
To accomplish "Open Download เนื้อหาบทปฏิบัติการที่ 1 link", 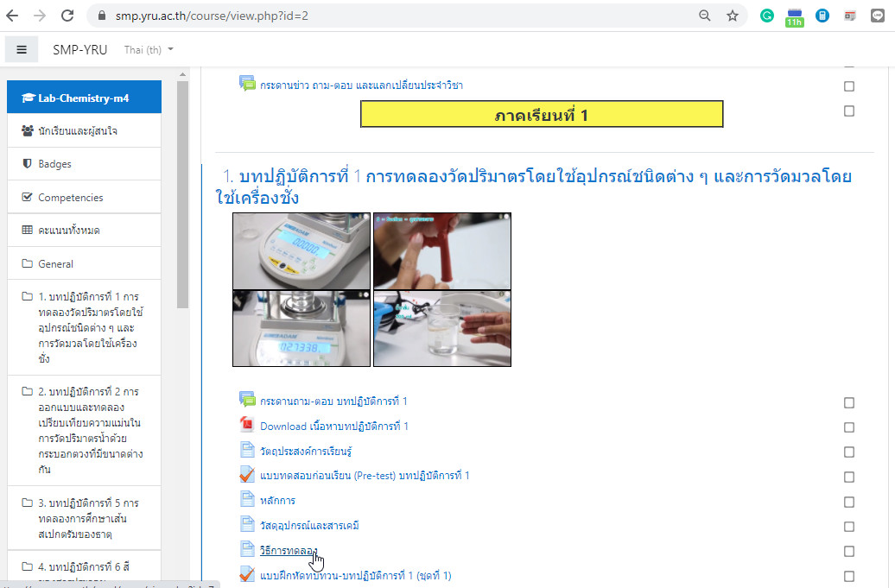I will click(x=334, y=426).
